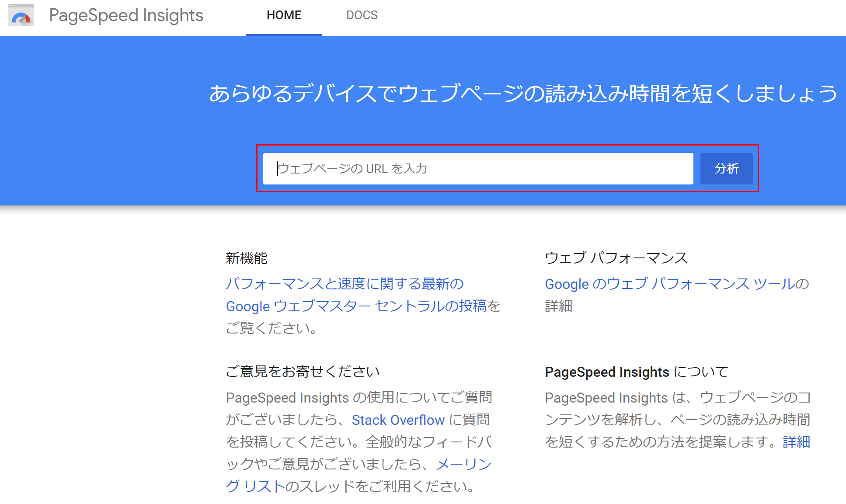This screenshot has width=846, height=504.
Task: Click the PageSpeed Insights title text in header
Action: [126, 16]
